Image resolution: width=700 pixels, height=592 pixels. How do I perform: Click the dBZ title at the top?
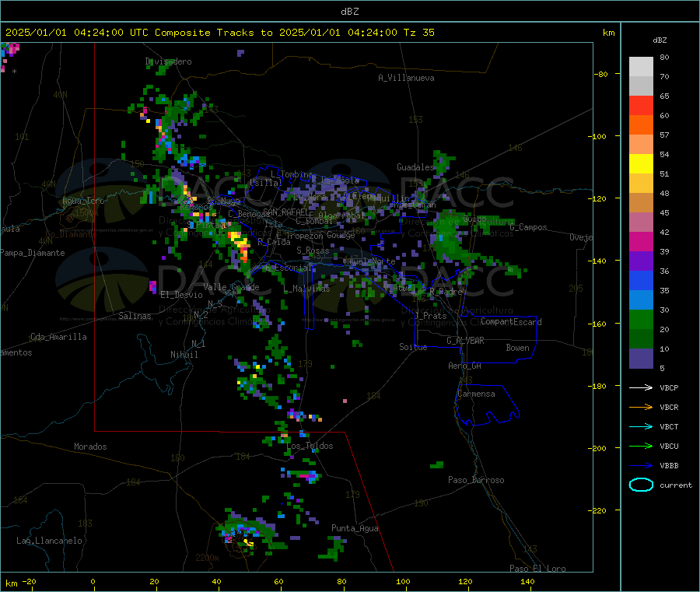349,12
